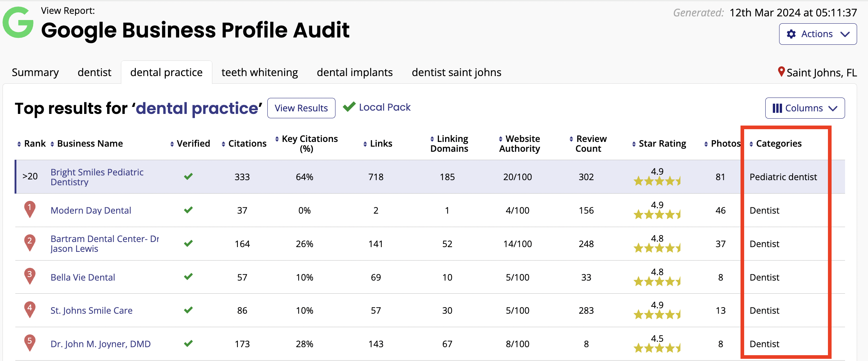
Task: Click rank 2 map pin marker
Action: [x=30, y=243]
